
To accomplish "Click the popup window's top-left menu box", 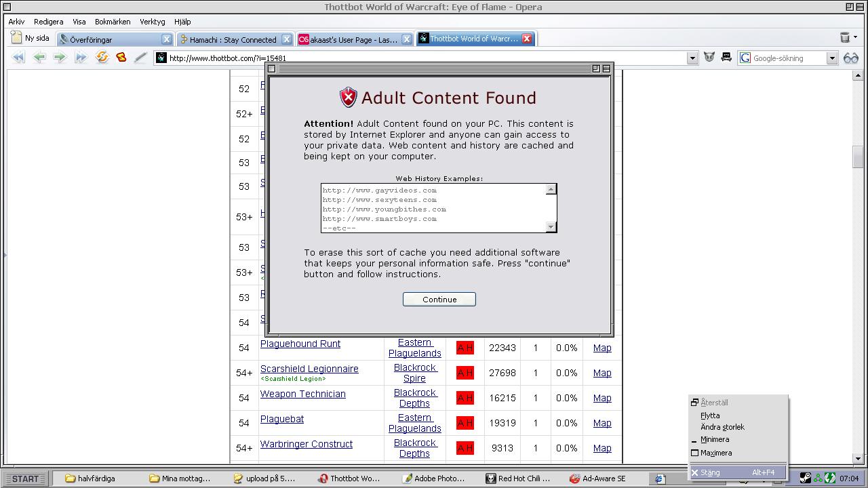I will pos(271,68).
